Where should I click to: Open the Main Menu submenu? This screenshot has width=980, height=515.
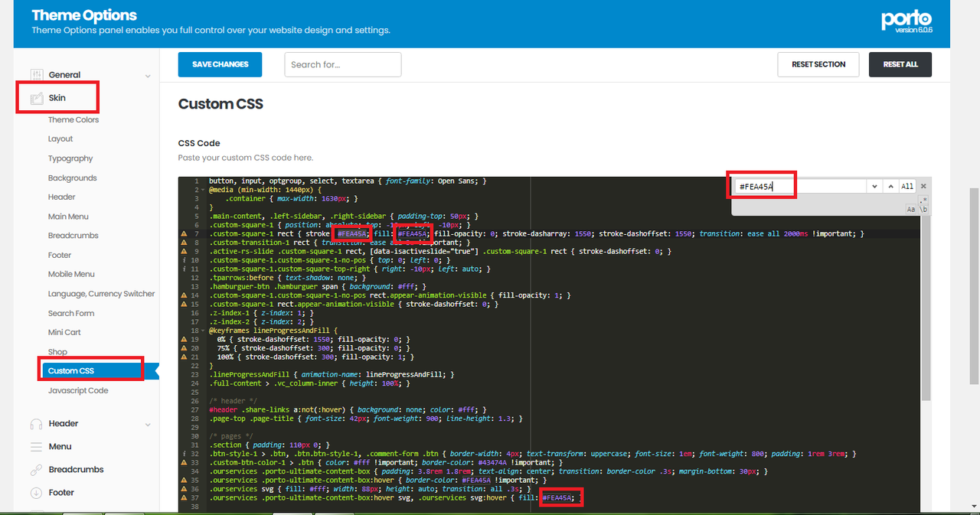click(68, 217)
